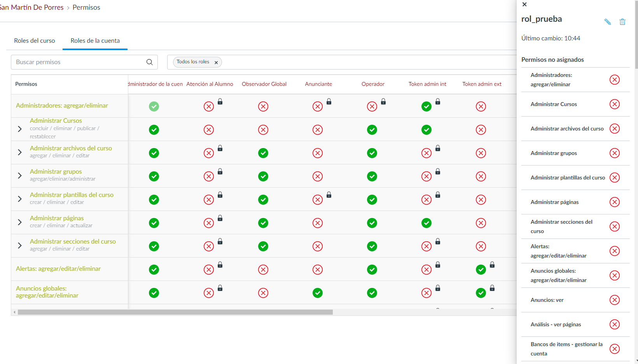638x364 pixels.
Task: Toggle 'Anuncios: ver' permission in rol_prueba panel
Action: (615, 300)
